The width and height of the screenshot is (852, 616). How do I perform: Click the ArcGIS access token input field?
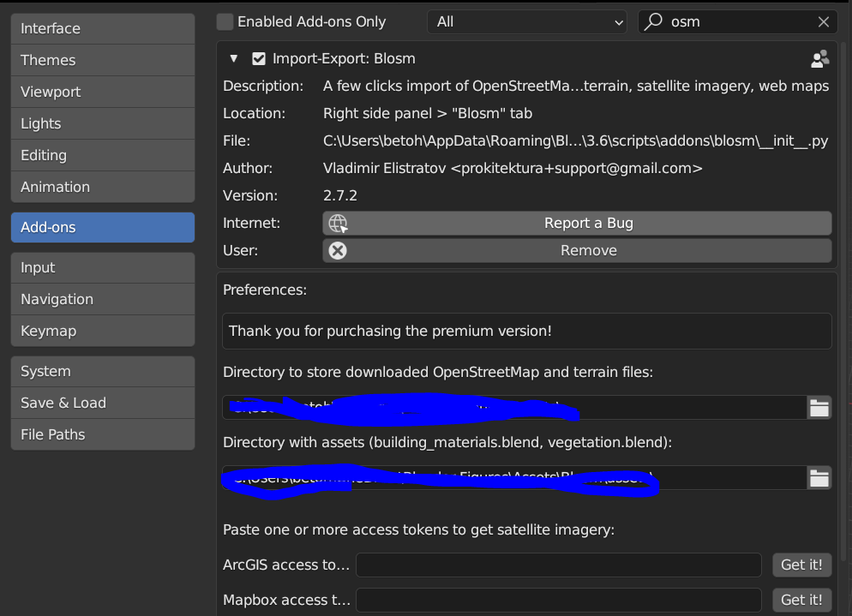pos(559,565)
